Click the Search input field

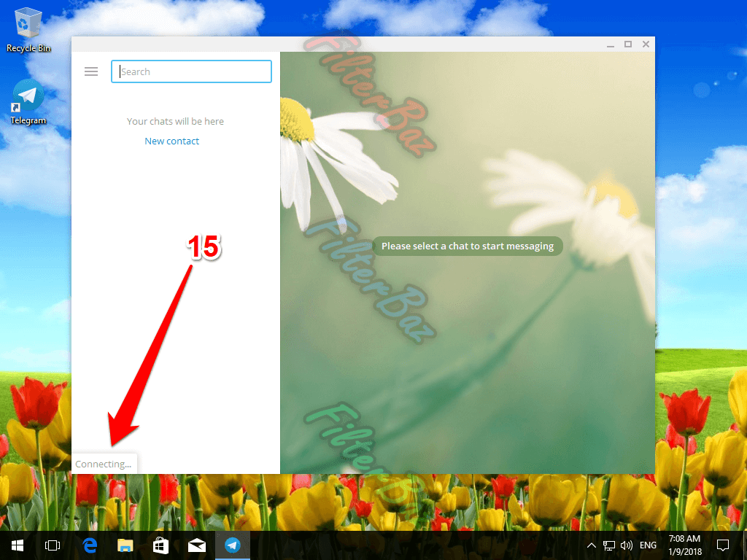click(191, 71)
